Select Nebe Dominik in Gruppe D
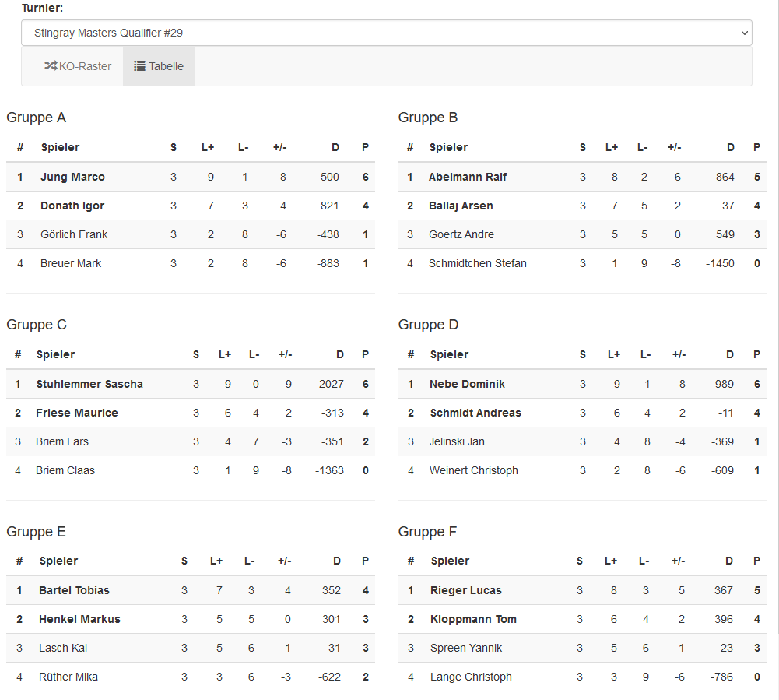The width and height of the screenshot is (779, 700). (467, 384)
